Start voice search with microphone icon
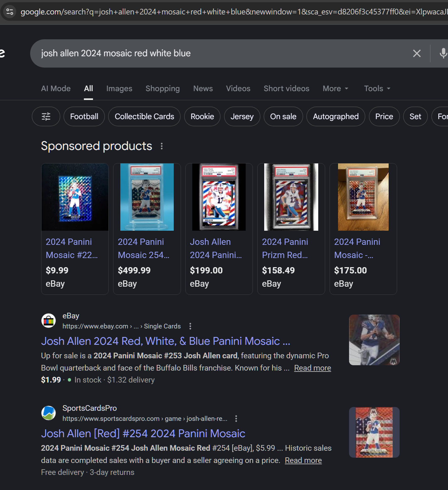 coord(443,53)
